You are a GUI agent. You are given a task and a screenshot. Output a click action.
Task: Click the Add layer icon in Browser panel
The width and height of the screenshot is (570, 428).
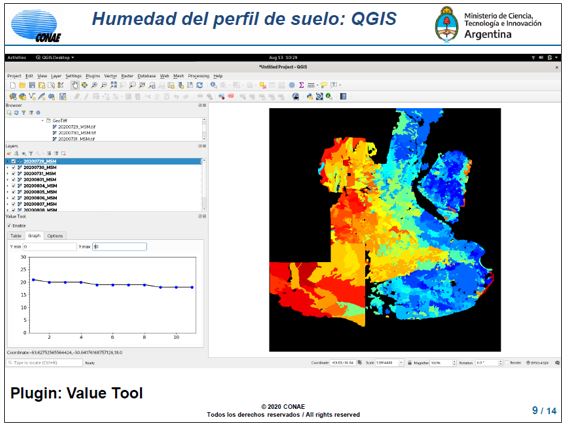tap(9, 113)
